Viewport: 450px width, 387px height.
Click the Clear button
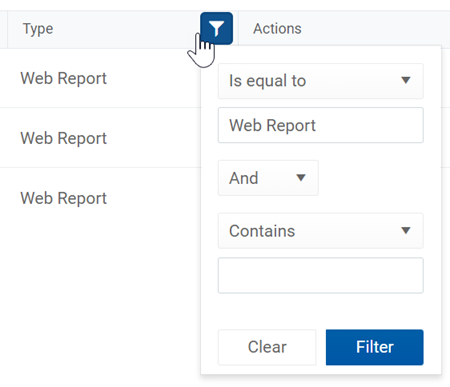point(267,347)
